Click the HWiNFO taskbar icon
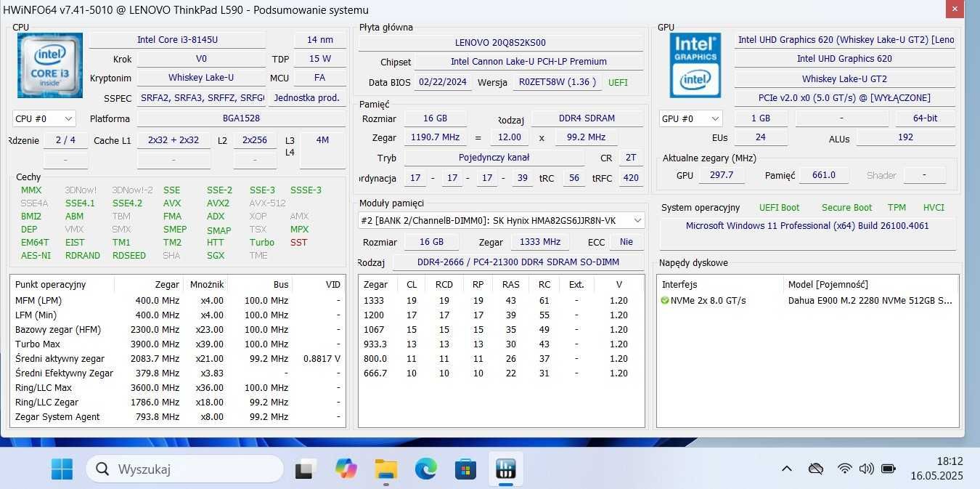 tap(505, 469)
